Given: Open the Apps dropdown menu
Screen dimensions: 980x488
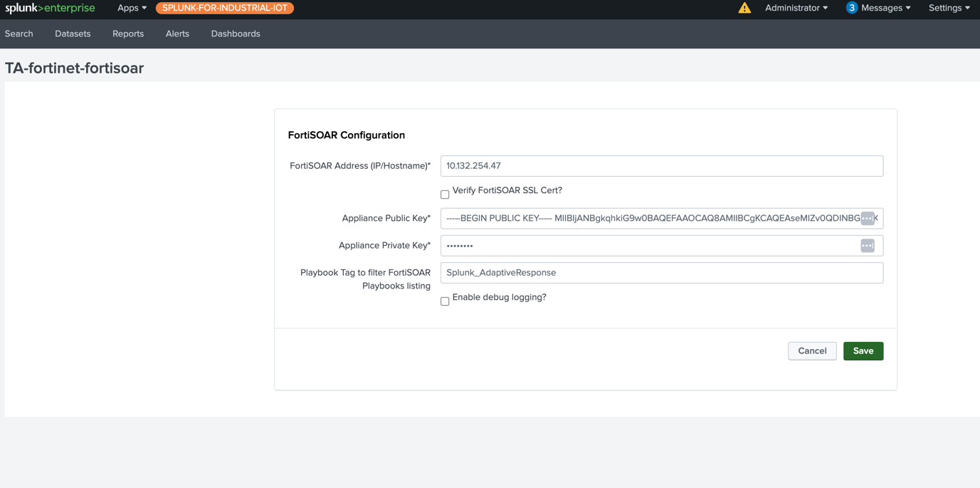Looking at the screenshot, I should [132, 8].
